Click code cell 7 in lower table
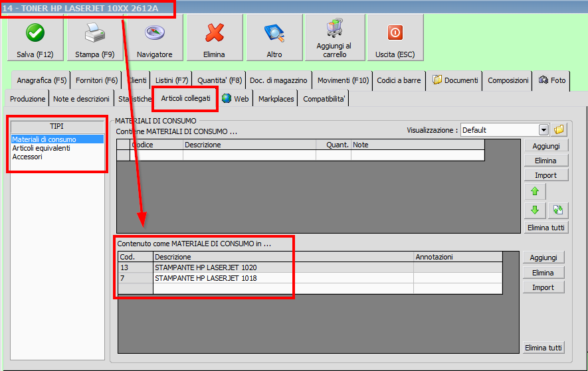The width and height of the screenshot is (588, 371). [136, 278]
